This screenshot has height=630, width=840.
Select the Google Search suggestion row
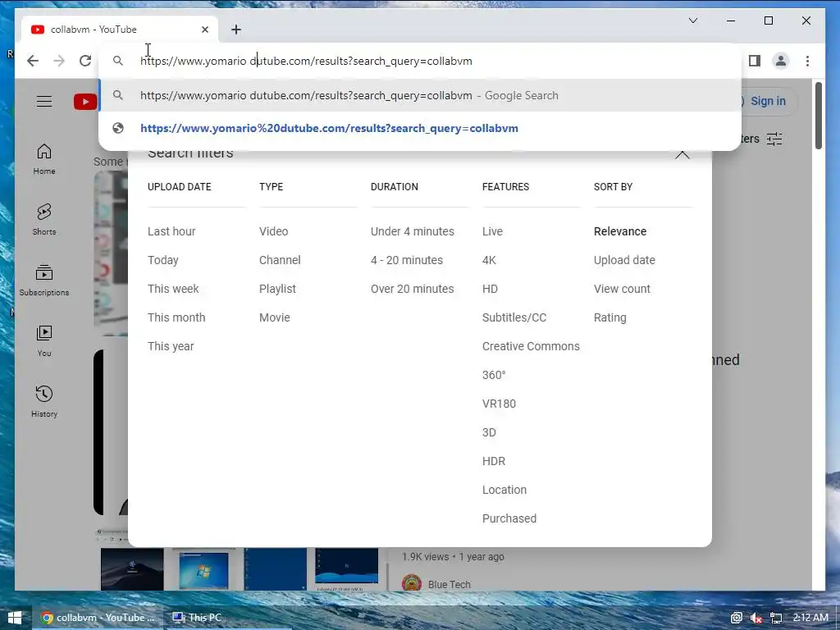click(420, 95)
